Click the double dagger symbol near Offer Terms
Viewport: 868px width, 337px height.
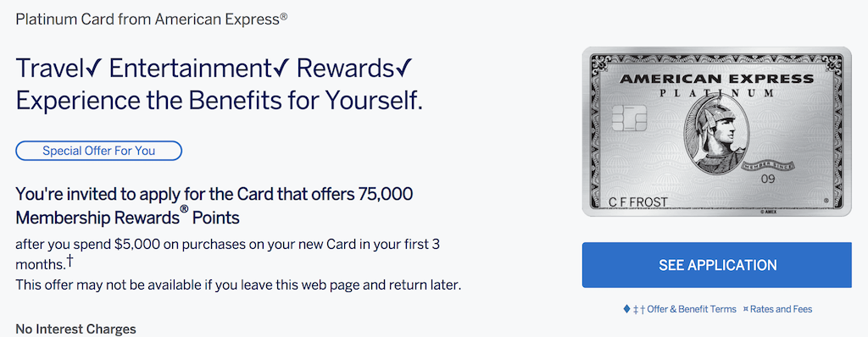(x=636, y=309)
